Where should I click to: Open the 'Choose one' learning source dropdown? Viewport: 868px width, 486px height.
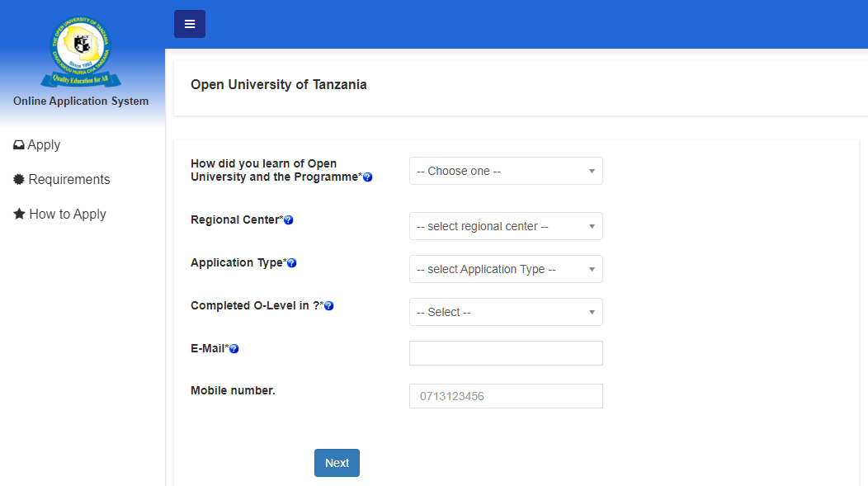pyautogui.click(x=506, y=171)
